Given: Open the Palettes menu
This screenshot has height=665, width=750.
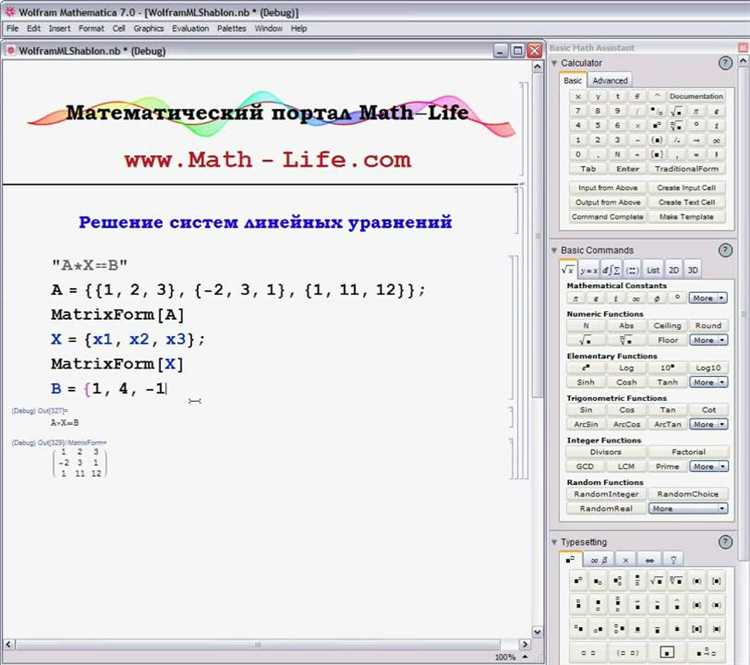Looking at the screenshot, I should 232,28.
